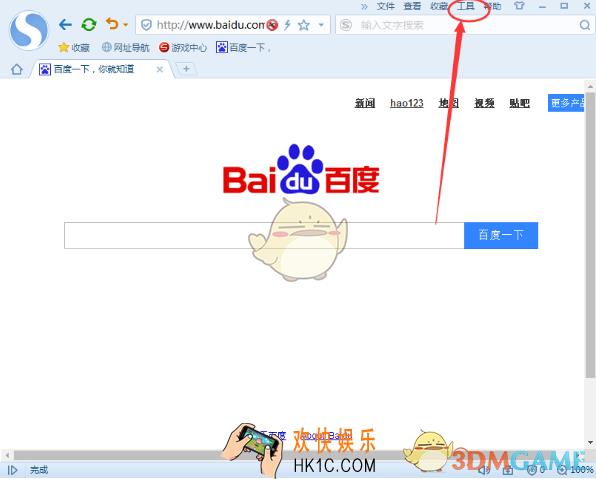Click the shield security icon in address bar
This screenshot has width=596, height=479.
(x=146, y=25)
